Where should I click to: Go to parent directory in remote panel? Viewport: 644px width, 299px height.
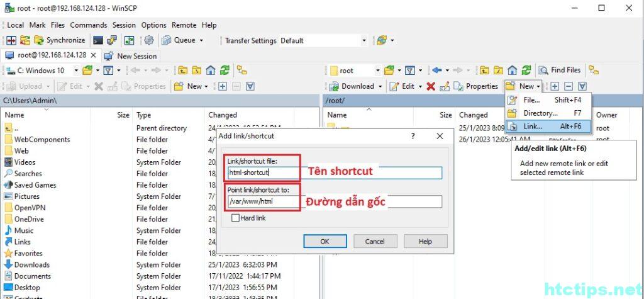pos(484,71)
